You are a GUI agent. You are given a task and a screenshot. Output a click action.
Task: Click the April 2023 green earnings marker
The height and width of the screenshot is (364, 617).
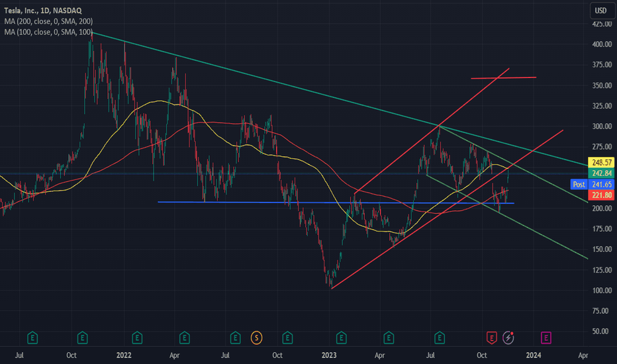tap(389, 338)
